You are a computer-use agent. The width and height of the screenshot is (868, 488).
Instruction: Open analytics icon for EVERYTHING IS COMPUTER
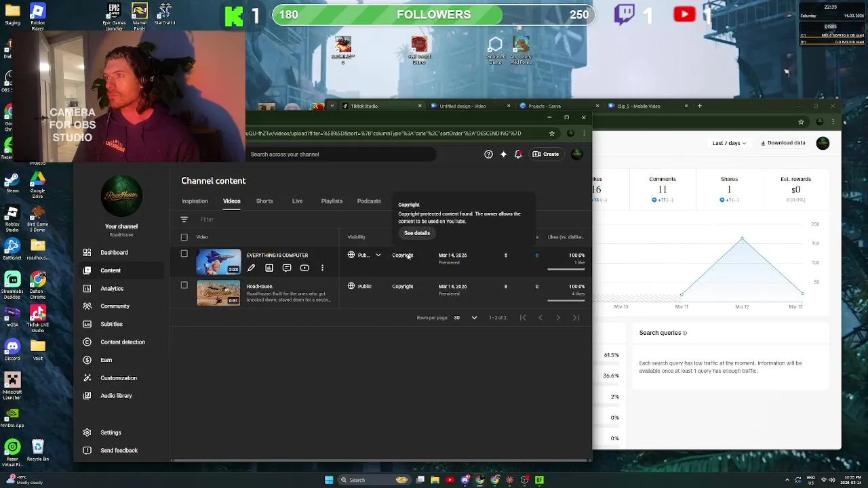pos(269,268)
